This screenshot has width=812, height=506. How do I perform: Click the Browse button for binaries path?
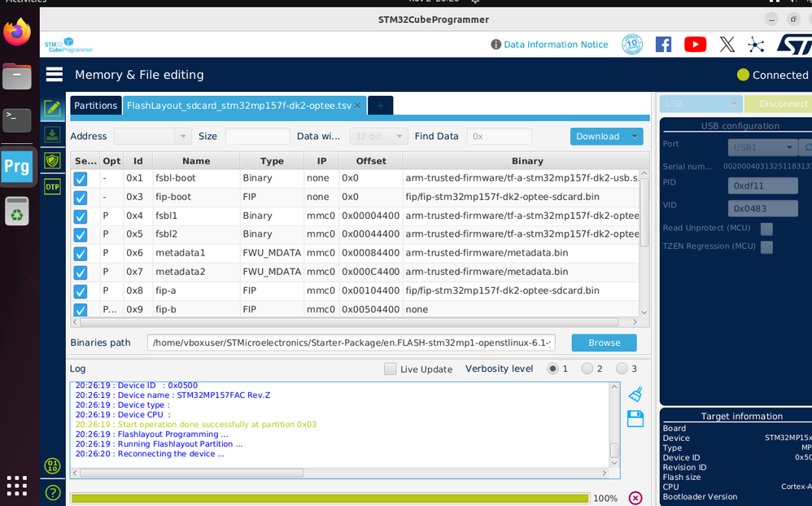pyautogui.click(x=604, y=342)
